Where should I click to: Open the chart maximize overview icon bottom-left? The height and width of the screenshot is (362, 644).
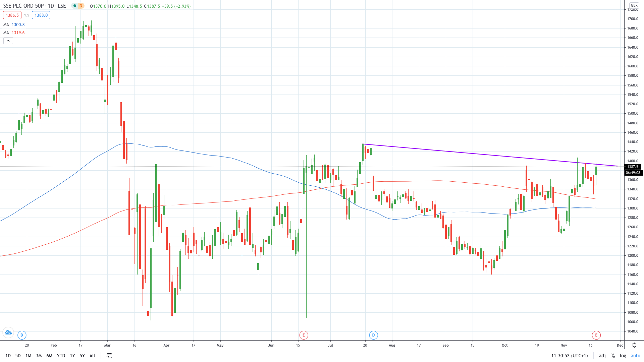[8, 333]
